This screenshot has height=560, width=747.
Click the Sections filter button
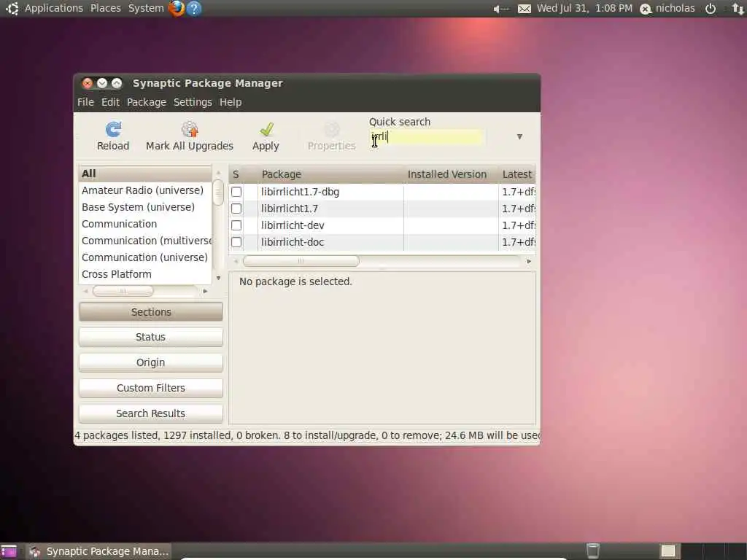[151, 312]
